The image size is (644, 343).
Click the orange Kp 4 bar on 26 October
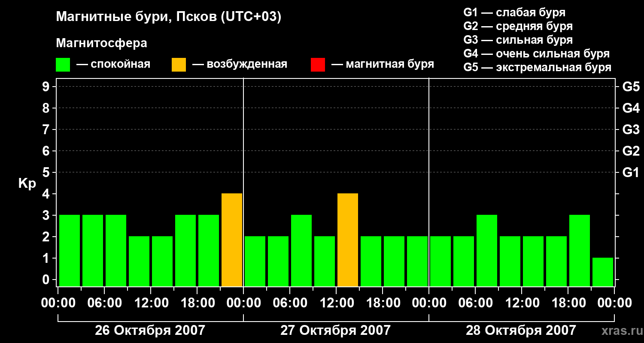[x=232, y=240]
